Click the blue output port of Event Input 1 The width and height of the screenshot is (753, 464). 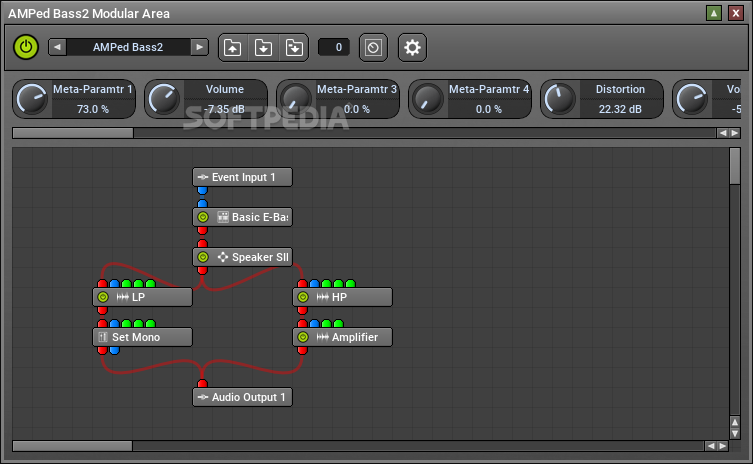pos(203,190)
